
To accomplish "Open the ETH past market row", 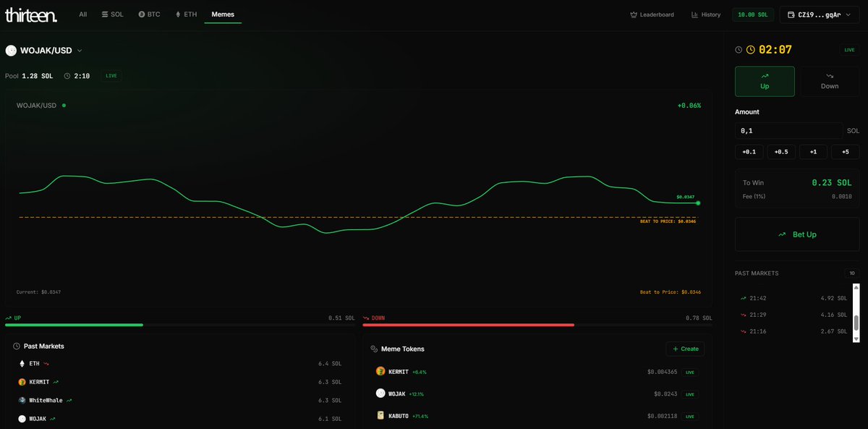I will click(179, 363).
